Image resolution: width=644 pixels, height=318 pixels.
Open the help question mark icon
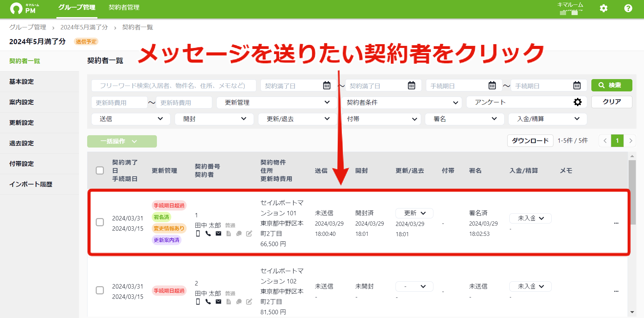click(628, 8)
